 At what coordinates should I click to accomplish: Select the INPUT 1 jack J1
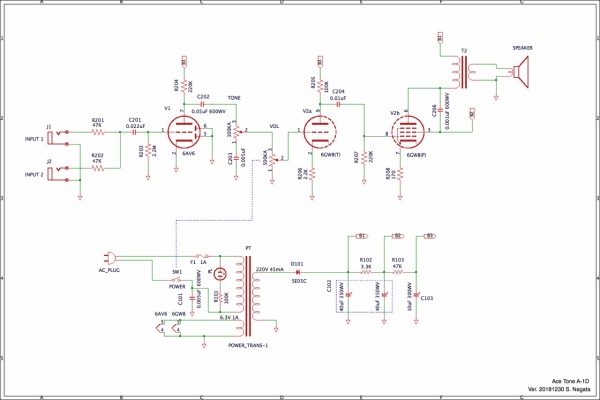tap(58, 138)
